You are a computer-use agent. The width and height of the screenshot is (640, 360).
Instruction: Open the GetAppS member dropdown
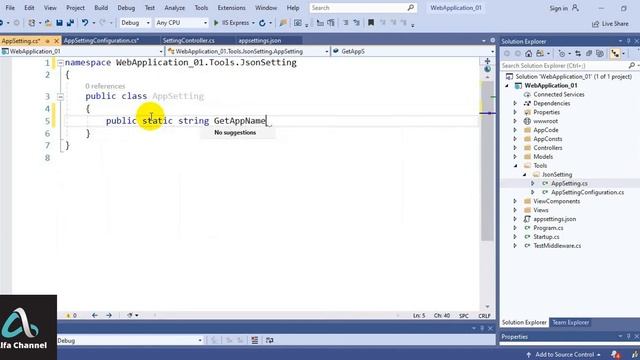413,51
